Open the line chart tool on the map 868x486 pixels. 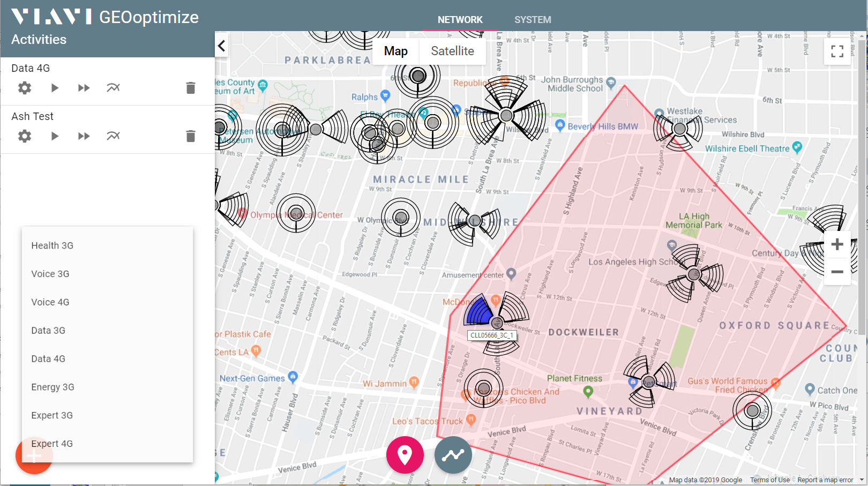click(453, 455)
